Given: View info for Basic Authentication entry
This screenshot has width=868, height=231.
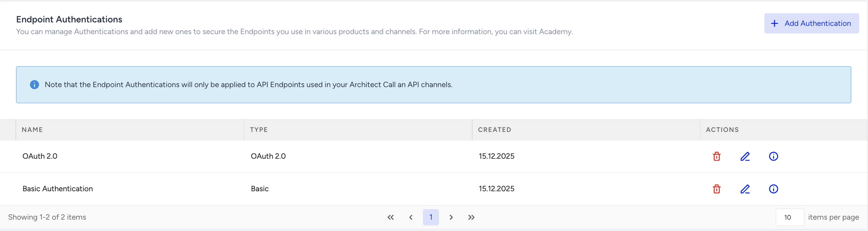Looking at the screenshot, I should point(773,189).
